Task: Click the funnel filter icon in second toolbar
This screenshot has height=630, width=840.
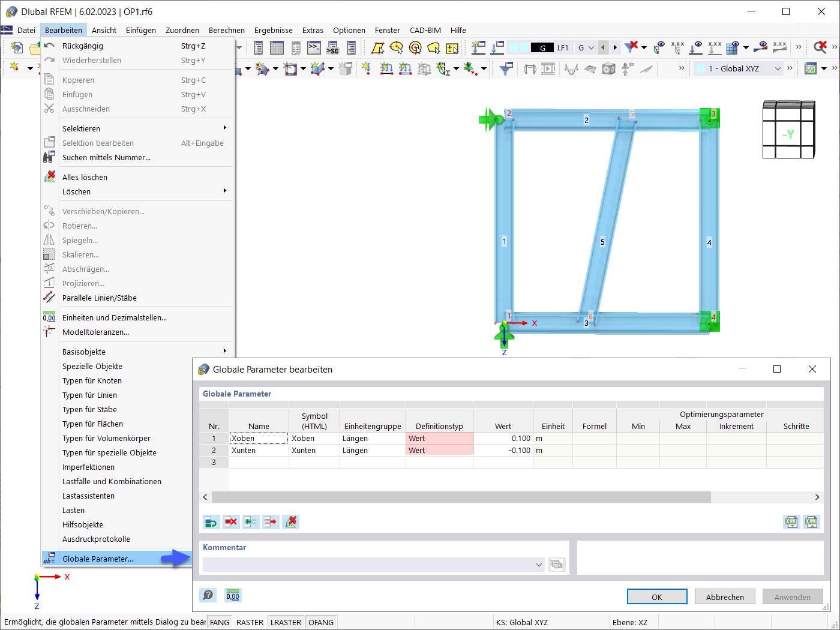Action: (x=506, y=68)
